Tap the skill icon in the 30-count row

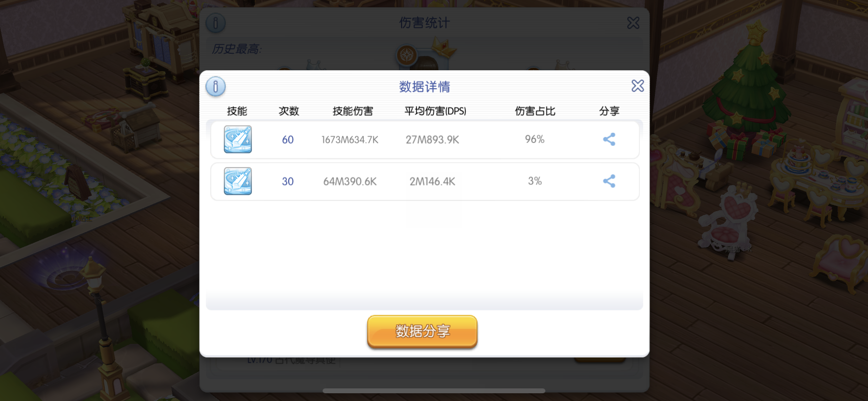tap(238, 181)
